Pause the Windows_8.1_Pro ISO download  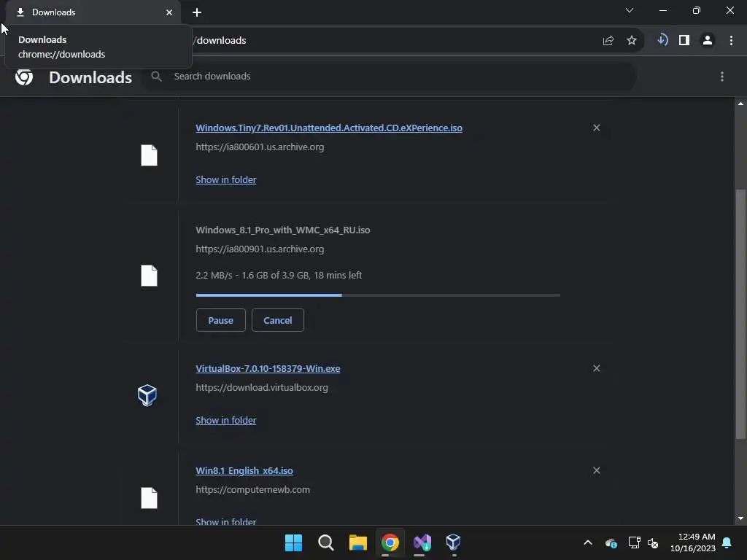220,320
